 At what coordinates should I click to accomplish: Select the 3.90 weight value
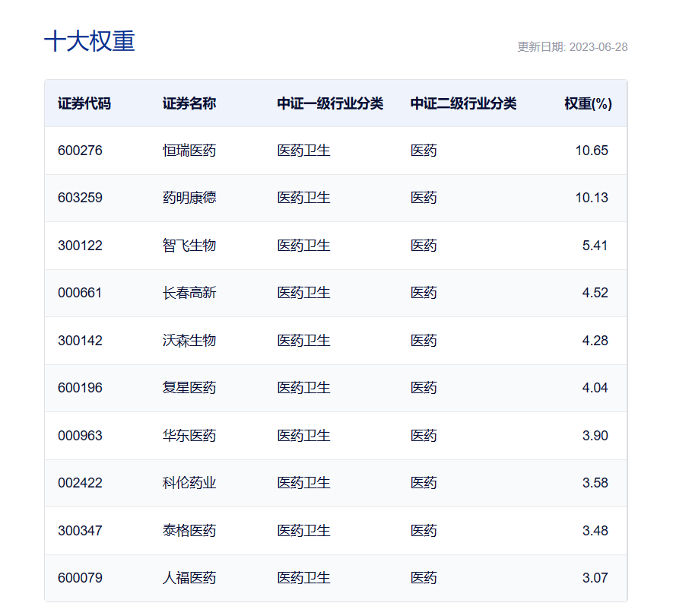point(595,436)
